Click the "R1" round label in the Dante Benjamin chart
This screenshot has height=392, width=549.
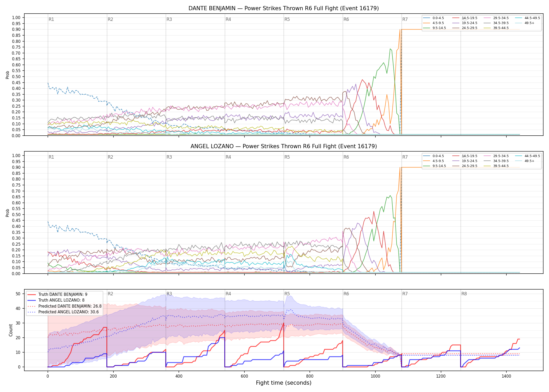point(51,19)
